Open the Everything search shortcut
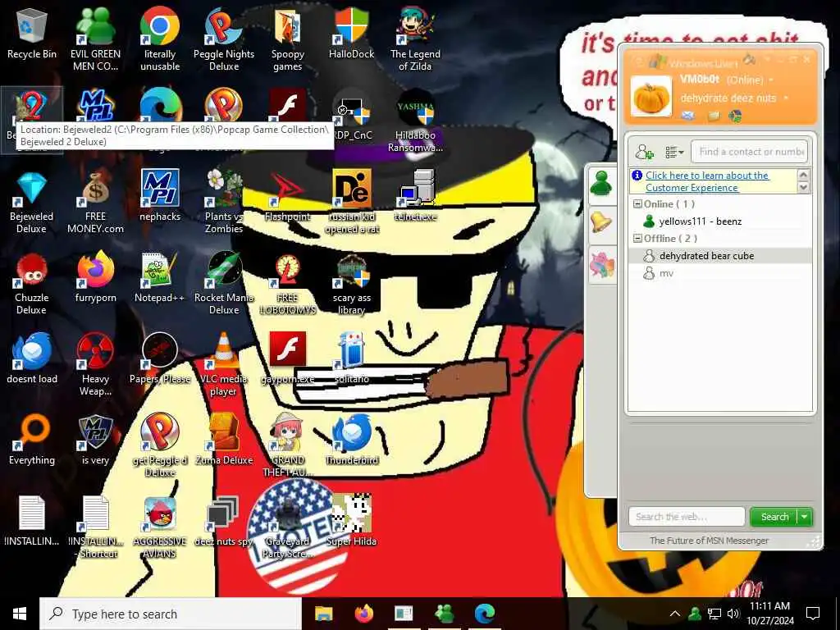The width and height of the screenshot is (840, 630). coord(32,441)
